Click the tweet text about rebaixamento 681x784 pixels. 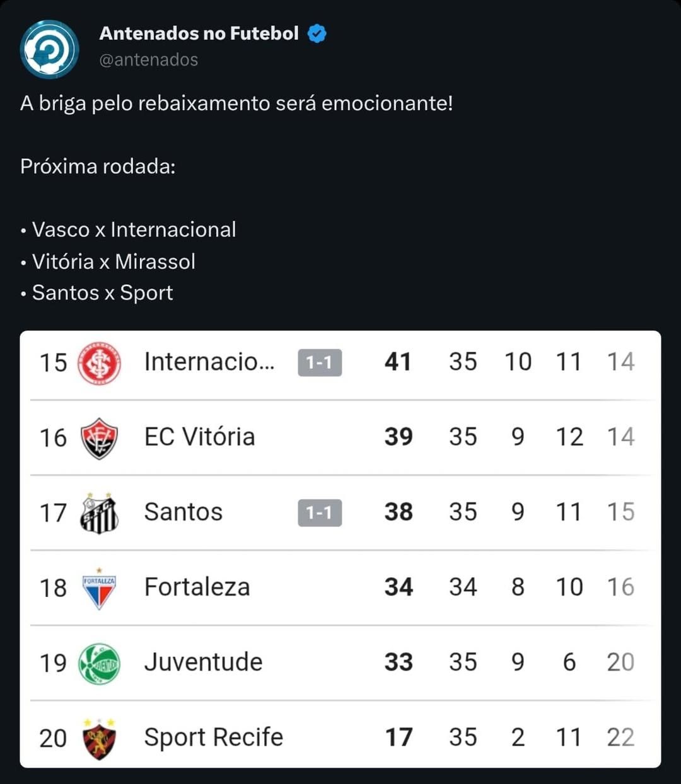(236, 103)
